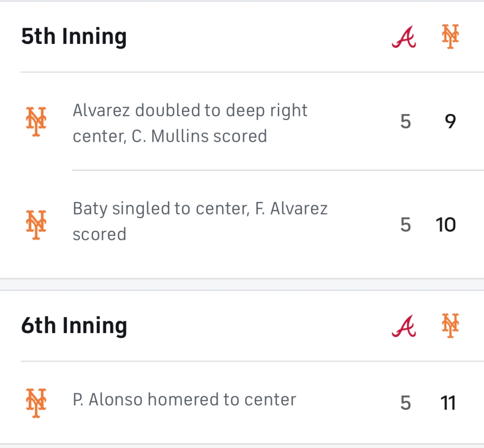Viewport: 484px width, 448px height.
Task: Tap the Mets icon beside Alonso homered play
Action: (x=36, y=403)
